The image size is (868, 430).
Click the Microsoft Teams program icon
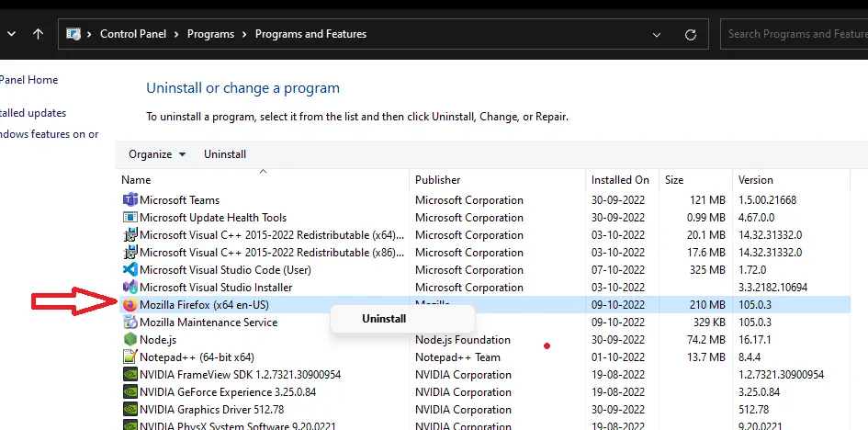(x=130, y=199)
